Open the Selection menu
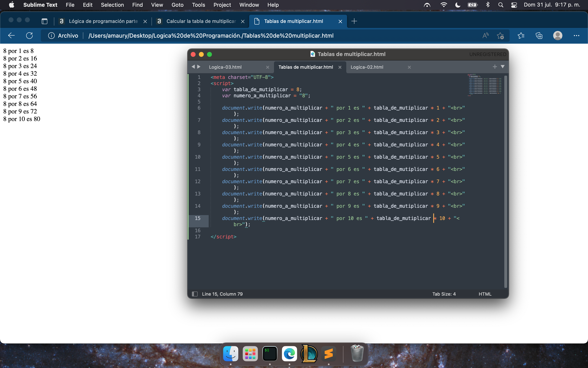Screen dimensions: 588x368 pyautogui.click(x=112, y=5)
